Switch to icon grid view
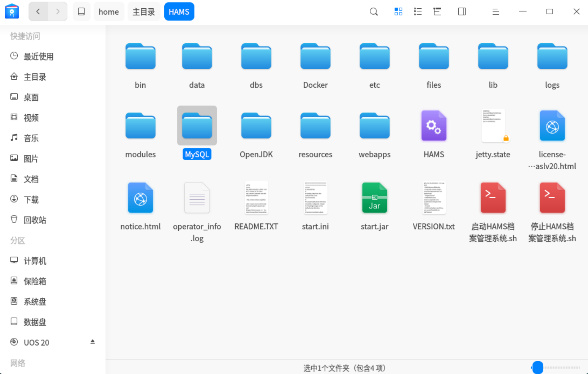The height and width of the screenshot is (374, 588). point(398,12)
